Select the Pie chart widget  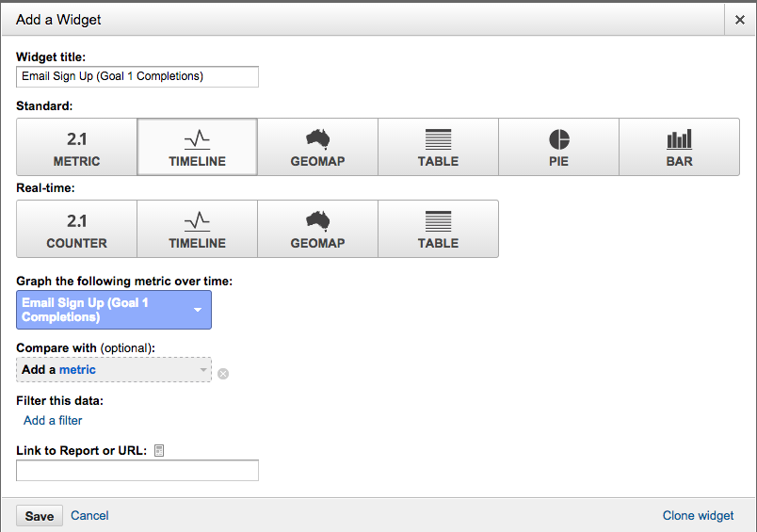[558, 147]
